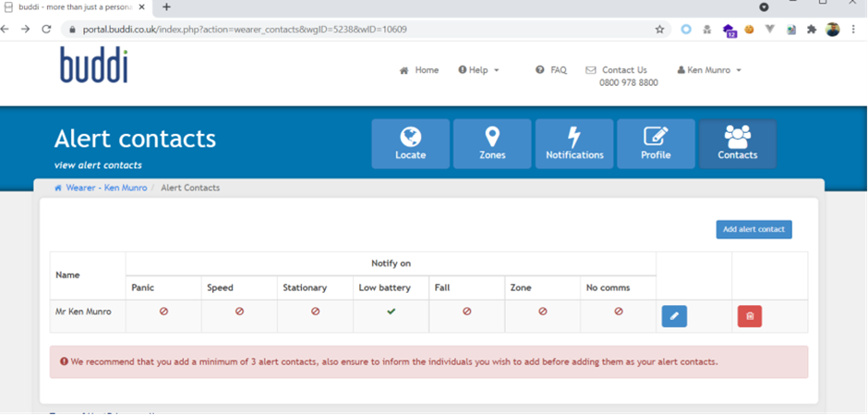Click the cookie extension icon
868x415 pixels.
[x=749, y=30]
